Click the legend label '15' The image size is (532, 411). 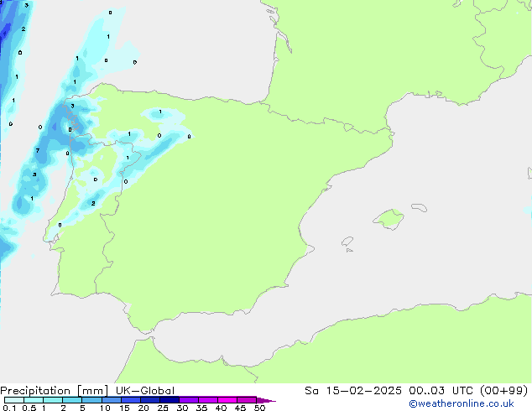tap(124, 408)
